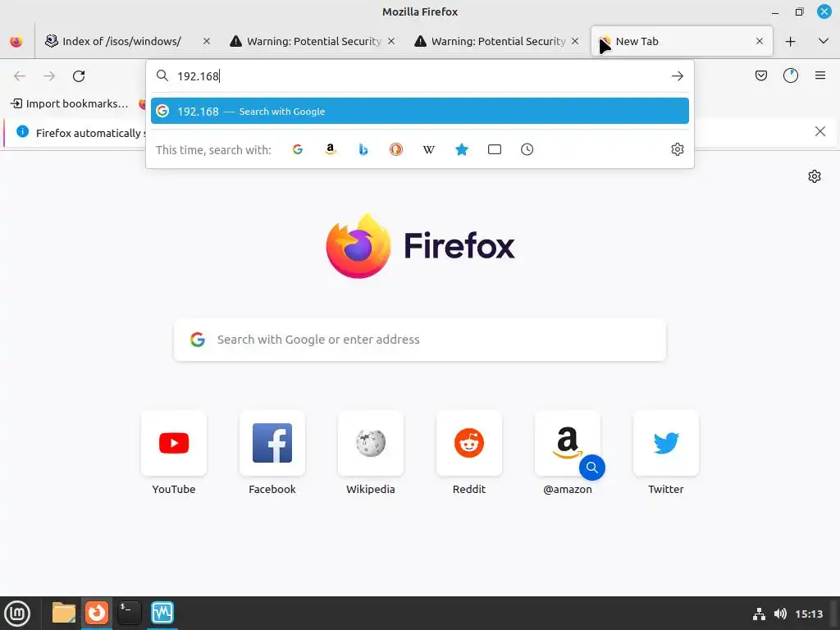Viewport: 840px width, 630px height.
Task: Search this time with Amazon icon
Action: click(331, 149)
